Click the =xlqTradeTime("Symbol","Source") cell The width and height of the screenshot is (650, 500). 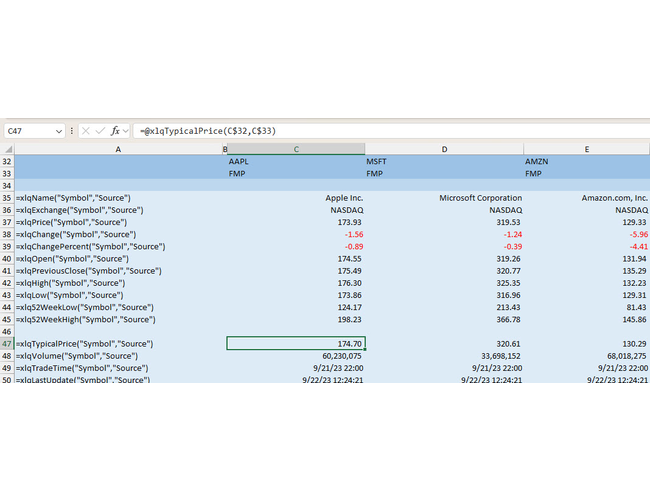(118, 368)
